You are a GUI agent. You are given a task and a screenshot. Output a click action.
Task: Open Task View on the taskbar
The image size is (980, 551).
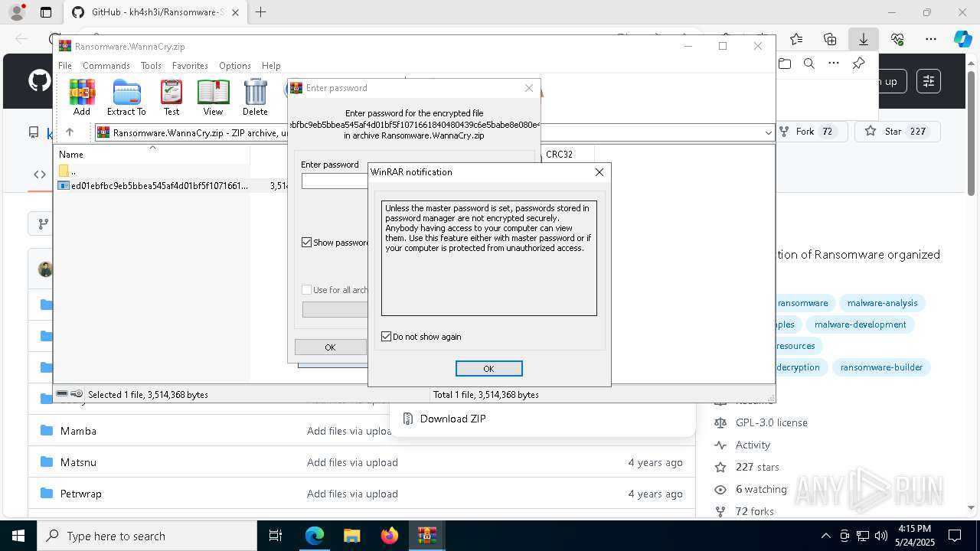tap(276, 536)
